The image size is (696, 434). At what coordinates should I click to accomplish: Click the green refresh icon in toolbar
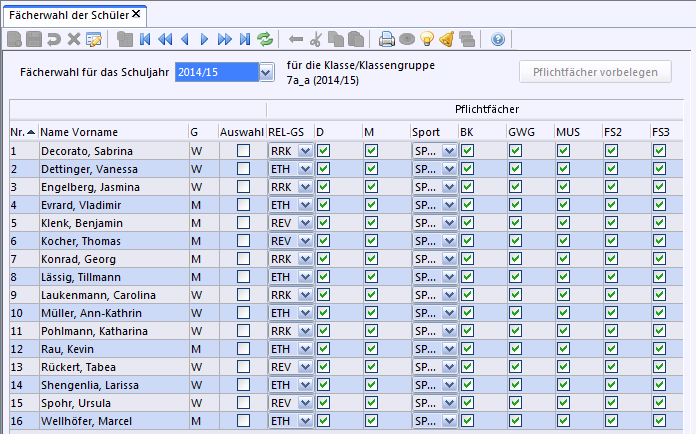pos(265,40)
